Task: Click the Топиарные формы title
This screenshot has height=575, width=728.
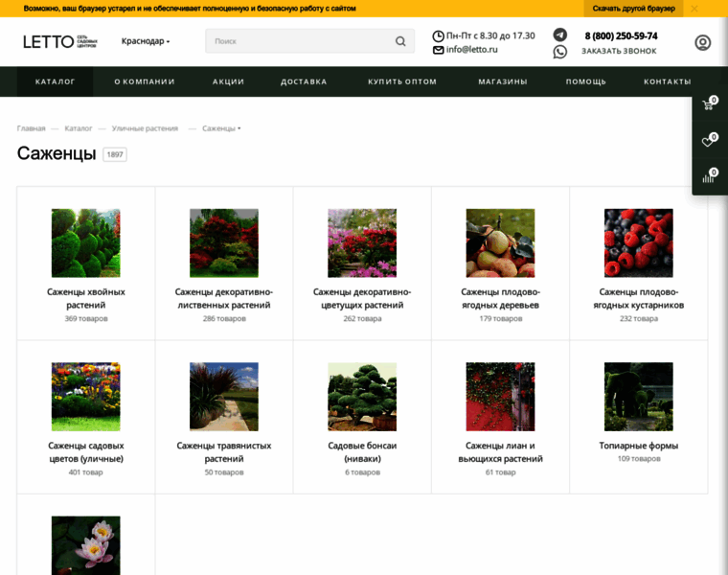Action: click(x=638, y=446)
